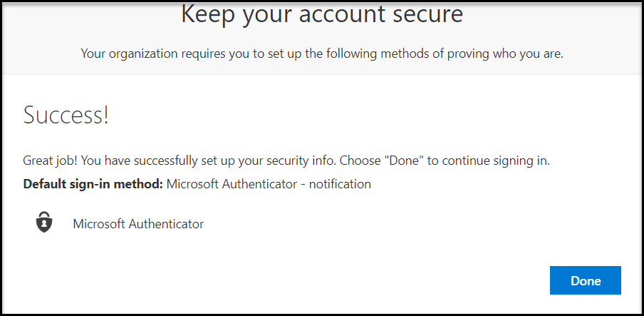Click the Success! heading
The image size is (644, 316).
66,116
